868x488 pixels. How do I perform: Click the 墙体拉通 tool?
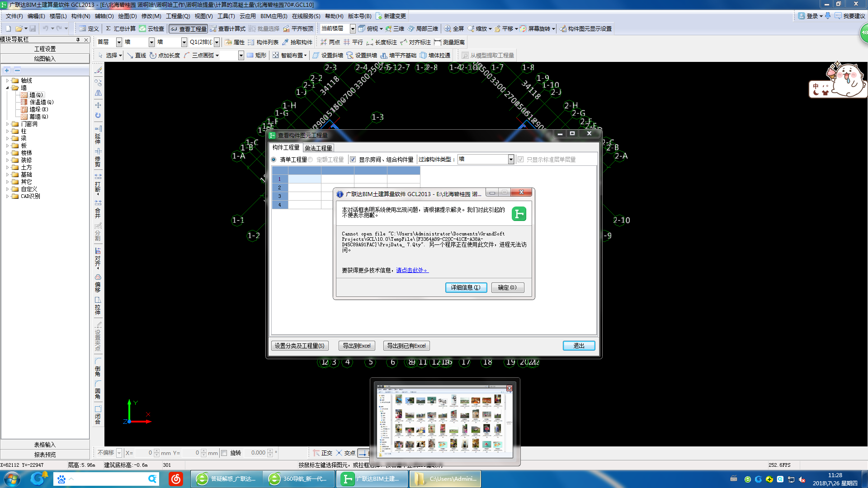435,55
